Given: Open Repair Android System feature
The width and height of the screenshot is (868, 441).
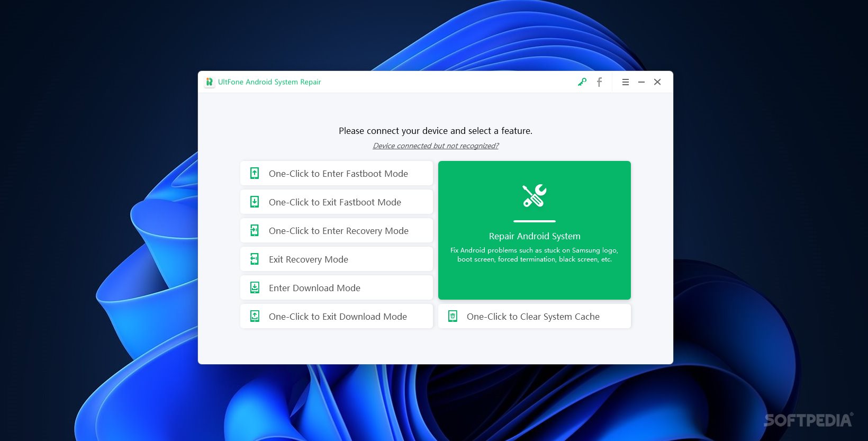Looking at the screenshot, I should (535, 230).
